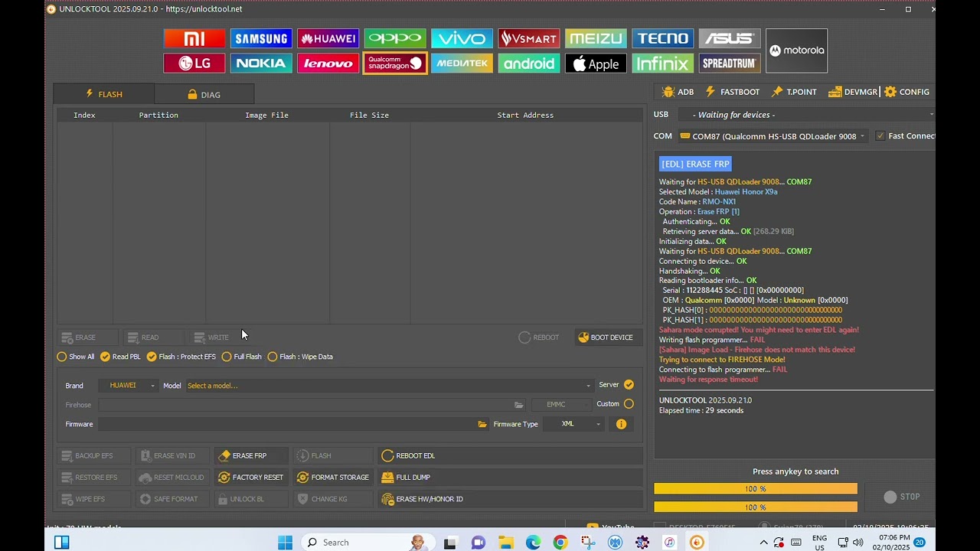Image resolution: width=980 pixels, height=551 pixels.
Task: Browse for firmware file folder icon
Action: tap(482, 424)
